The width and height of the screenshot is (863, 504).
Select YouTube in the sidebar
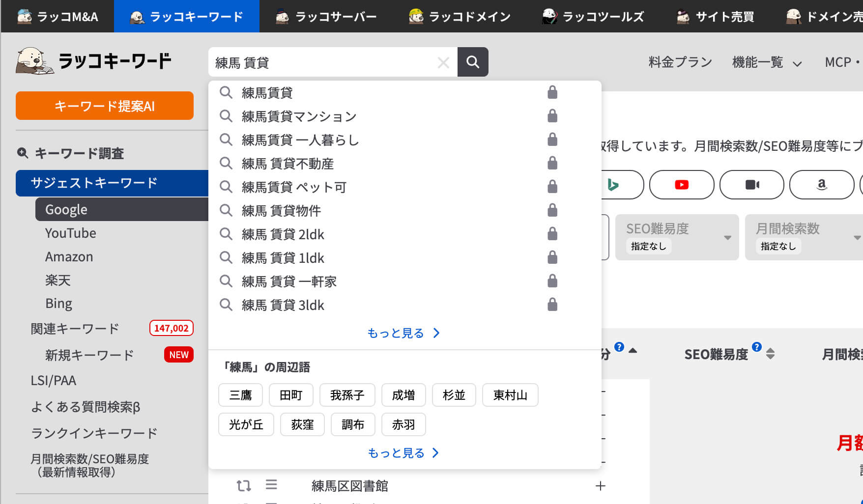point(71,233)
